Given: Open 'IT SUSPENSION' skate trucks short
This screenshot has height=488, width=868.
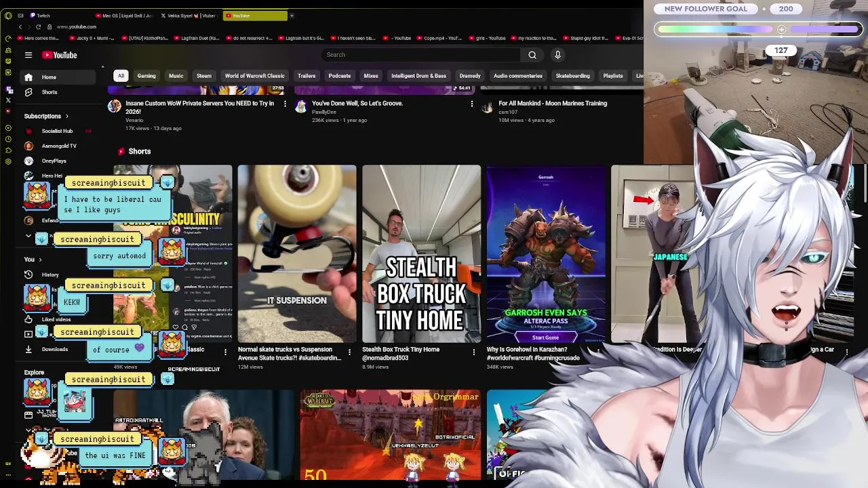Looking at the screenshot, I should [296, 253].
